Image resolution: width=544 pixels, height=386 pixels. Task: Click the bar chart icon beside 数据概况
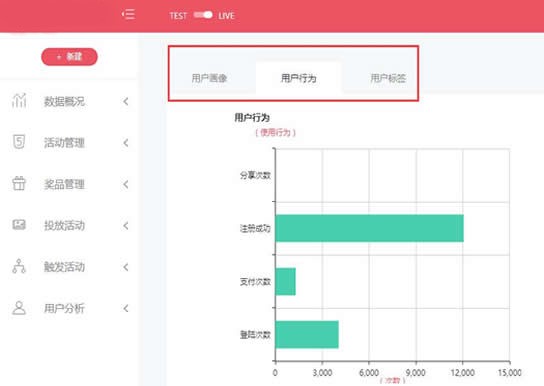point(19,101)
